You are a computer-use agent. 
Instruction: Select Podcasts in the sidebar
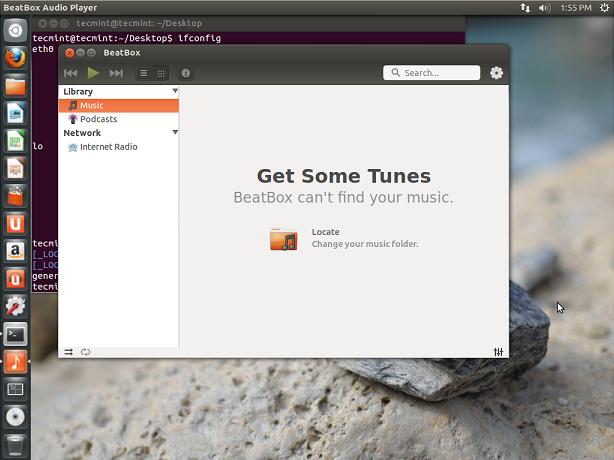[119, 119]
